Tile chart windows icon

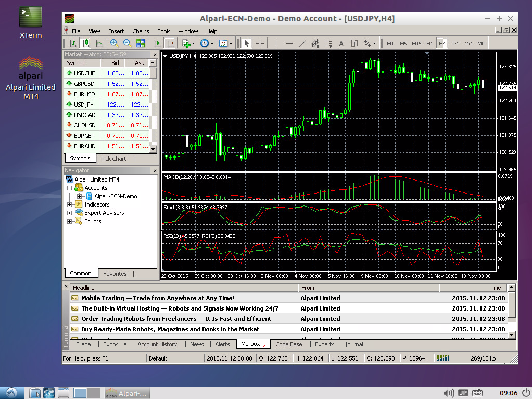pos(141,43)
